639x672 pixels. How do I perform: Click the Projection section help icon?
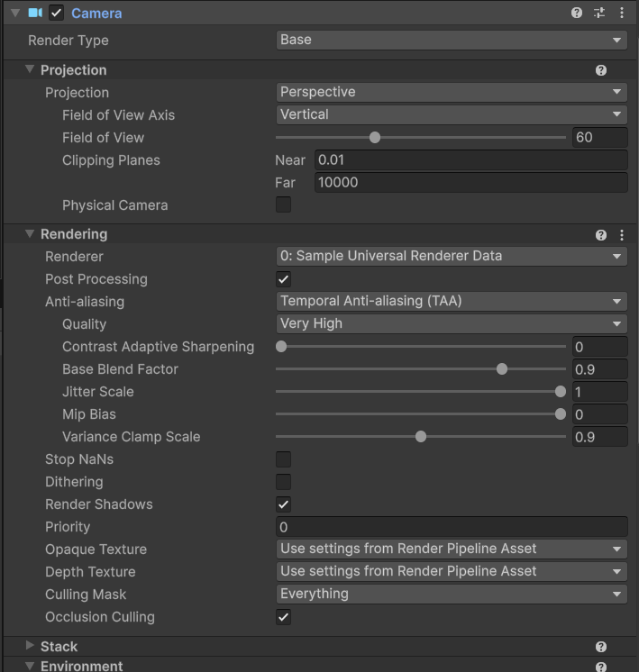601,70
